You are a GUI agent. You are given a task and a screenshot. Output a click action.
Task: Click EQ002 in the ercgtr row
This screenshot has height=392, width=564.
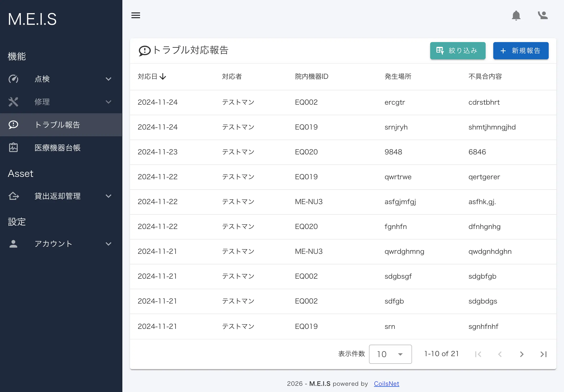tap(306, 102)
